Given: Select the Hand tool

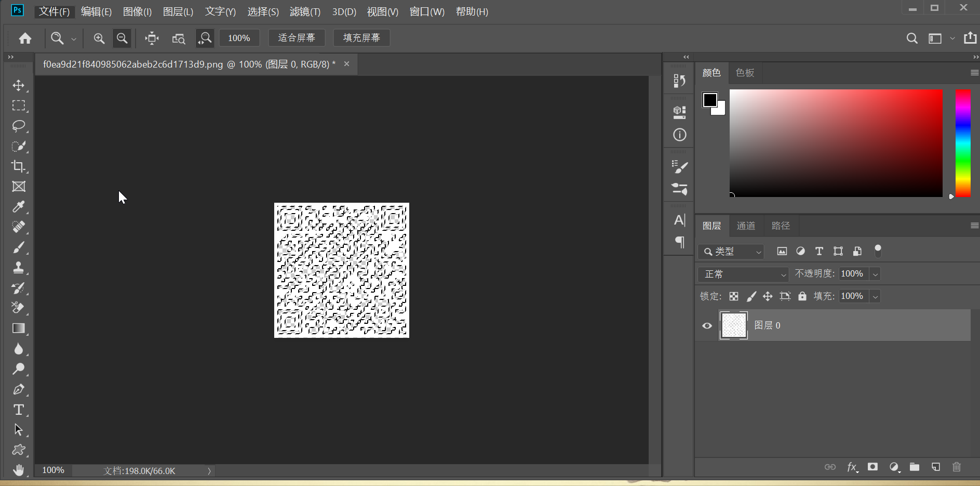Looking at the screenshot, I should coord(19,470).
